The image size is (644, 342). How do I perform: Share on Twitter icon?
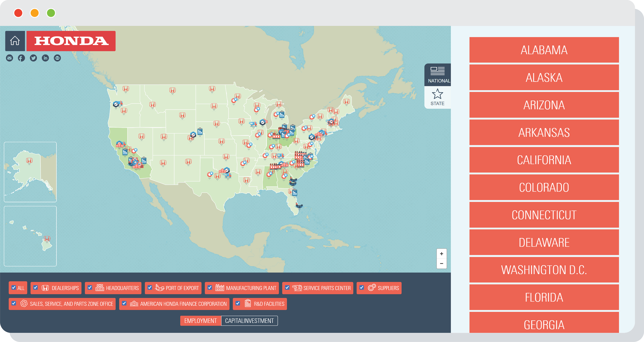tap(33, 58)
